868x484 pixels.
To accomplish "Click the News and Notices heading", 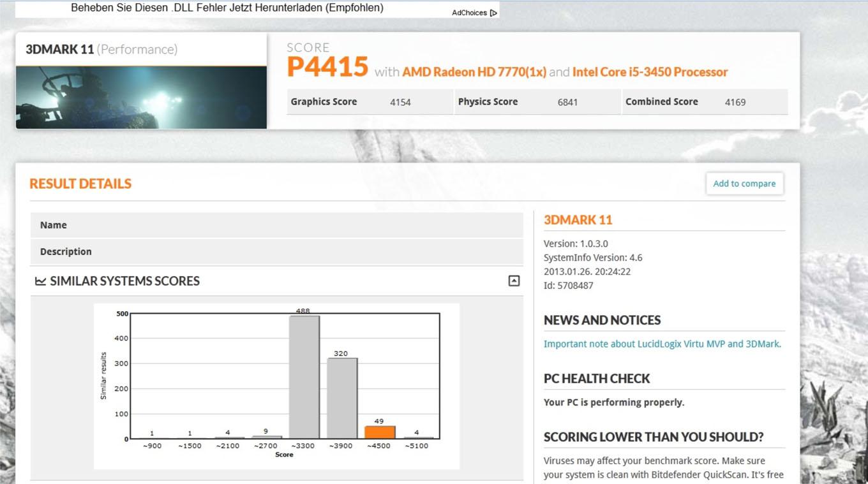I will coord(602,320).
